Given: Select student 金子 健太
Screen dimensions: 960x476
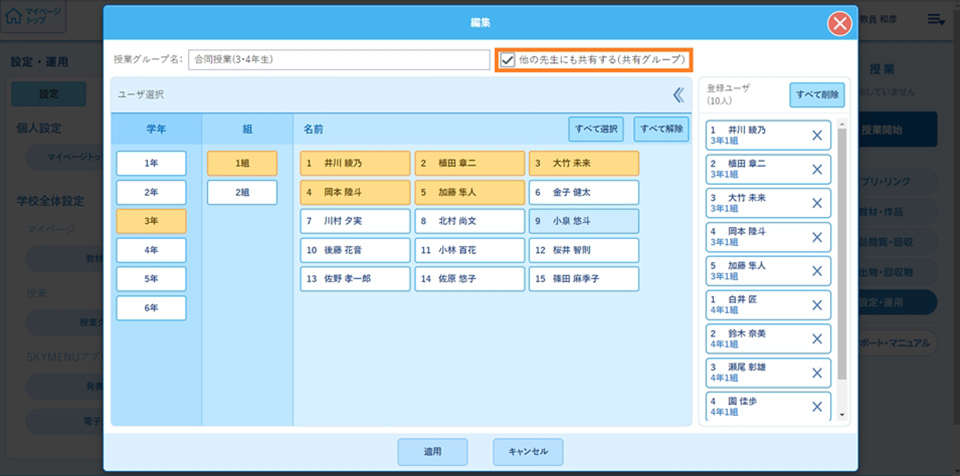Looking at the screenshot, I should pos(584,192).
